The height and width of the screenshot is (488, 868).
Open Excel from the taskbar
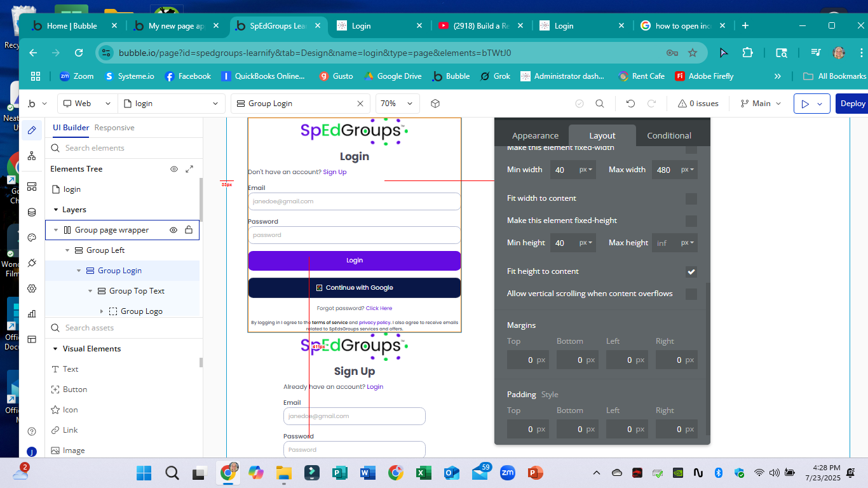[x=424, y=473]
